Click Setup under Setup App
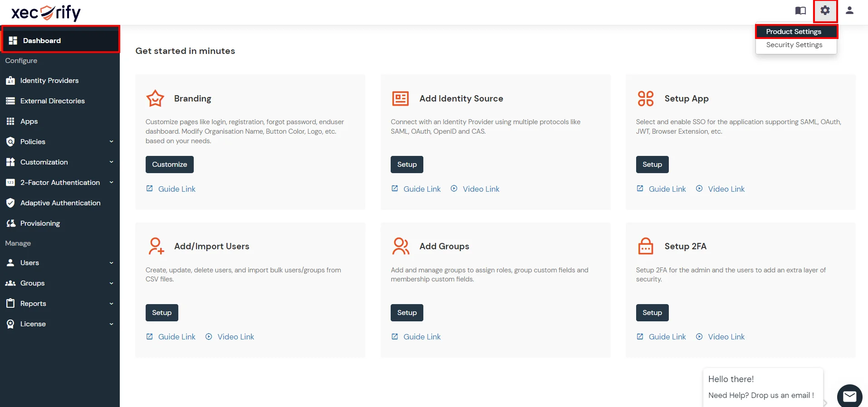Image resolution: width=868 pixels, height=407 pixels. click(x=652, y=165)
